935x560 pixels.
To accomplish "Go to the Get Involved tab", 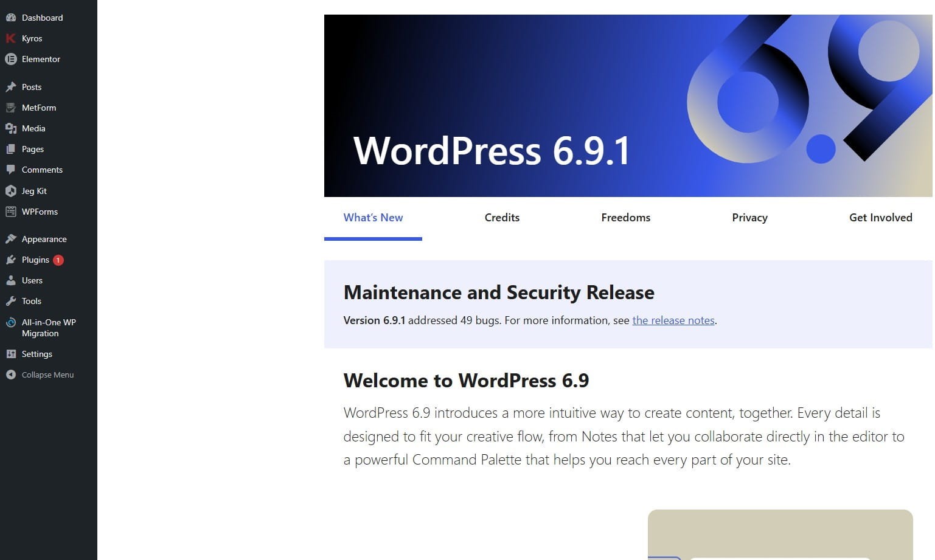I will [880, 218].
